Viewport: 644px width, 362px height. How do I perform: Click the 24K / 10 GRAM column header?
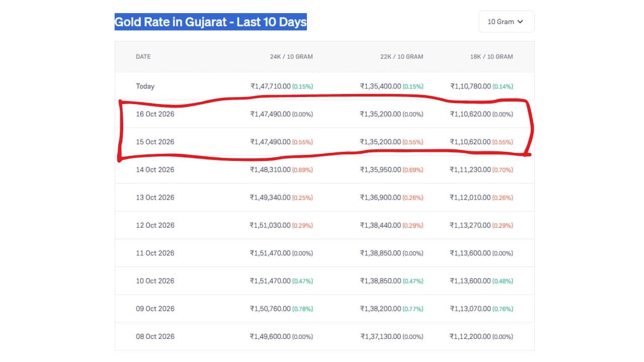point(291,57)
